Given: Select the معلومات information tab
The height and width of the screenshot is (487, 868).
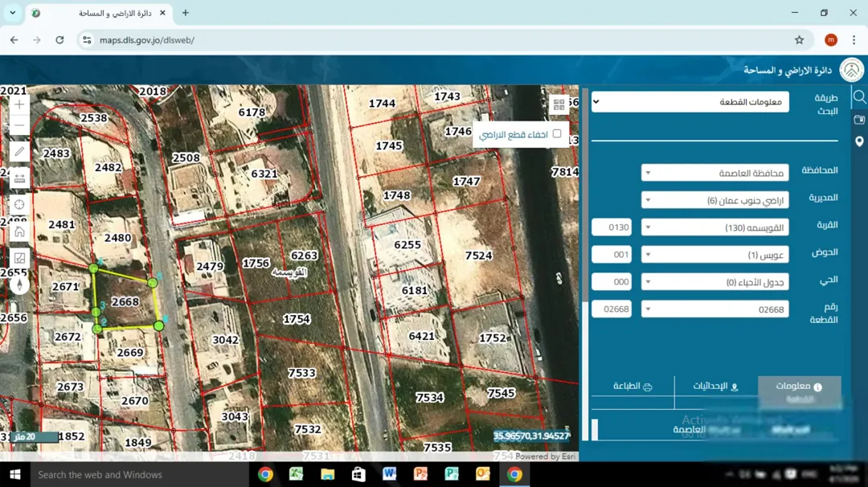Looking at the screenshot, I should (x=800, y=392).
